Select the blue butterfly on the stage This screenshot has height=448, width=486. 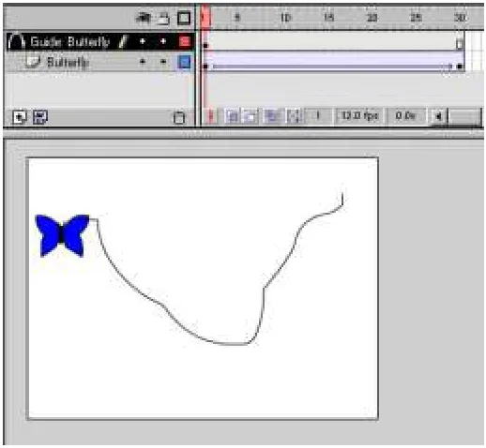62,235
